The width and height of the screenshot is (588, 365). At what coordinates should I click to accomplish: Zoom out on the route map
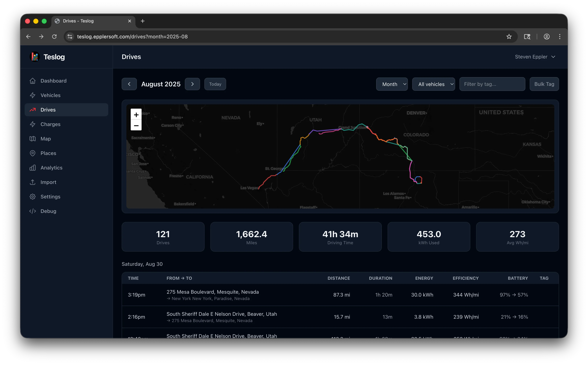point(136,126)
